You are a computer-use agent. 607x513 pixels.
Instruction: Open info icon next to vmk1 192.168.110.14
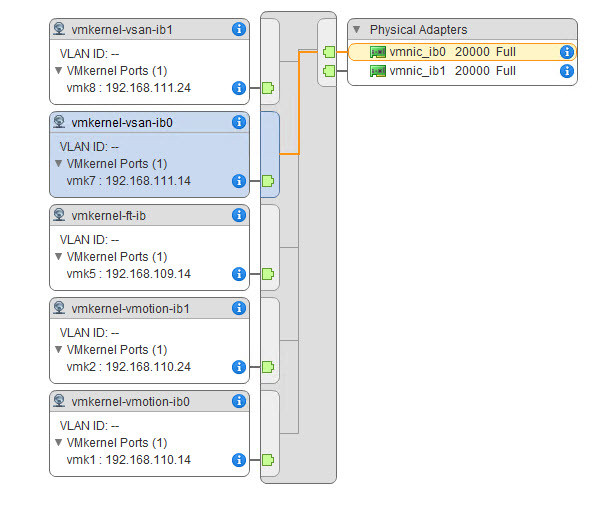point(238,460)
